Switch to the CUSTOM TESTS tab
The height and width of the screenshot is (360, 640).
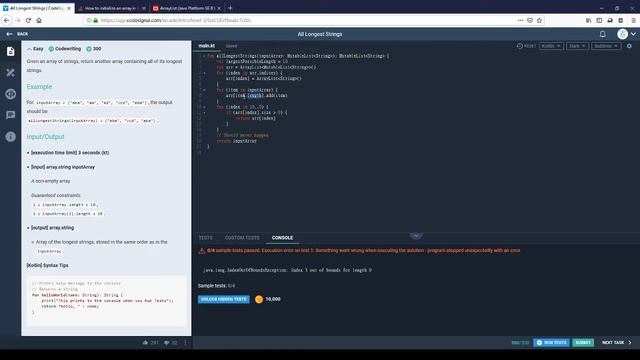242,238
